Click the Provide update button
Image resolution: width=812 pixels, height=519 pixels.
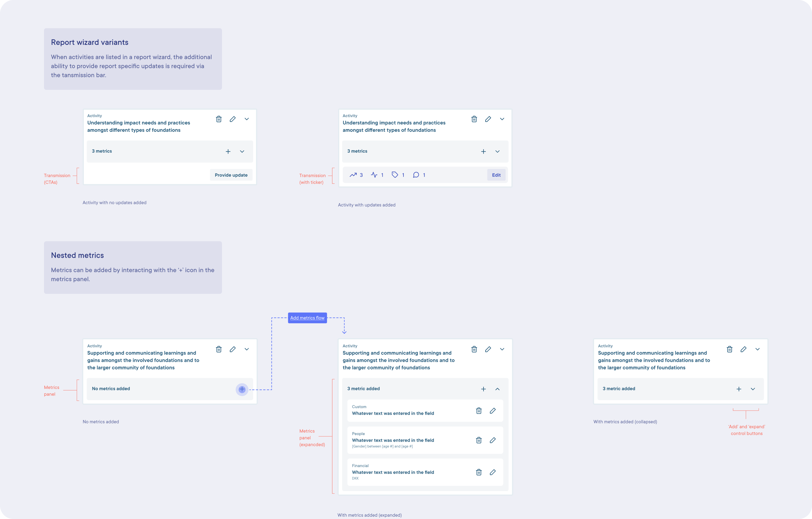tap(231, 175)
